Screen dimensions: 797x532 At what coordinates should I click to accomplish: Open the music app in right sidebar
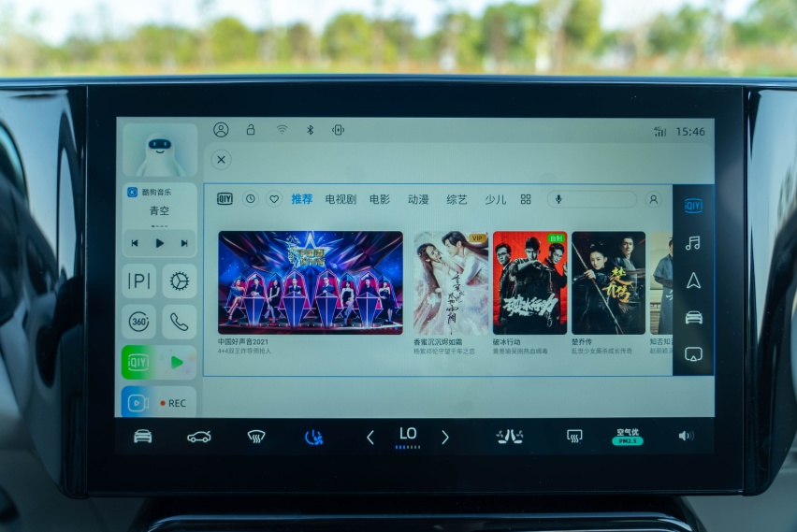693,243
